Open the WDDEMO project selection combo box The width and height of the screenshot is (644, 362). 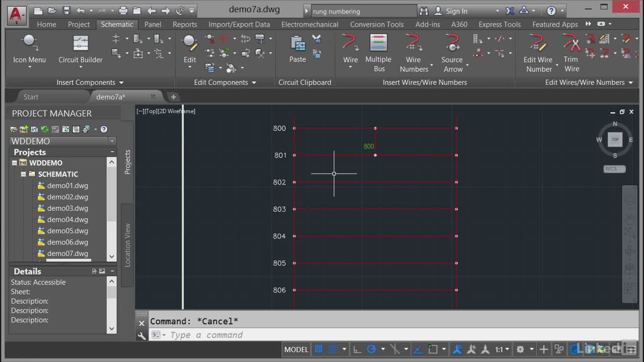pyautogui.click(x=63, y=141)
